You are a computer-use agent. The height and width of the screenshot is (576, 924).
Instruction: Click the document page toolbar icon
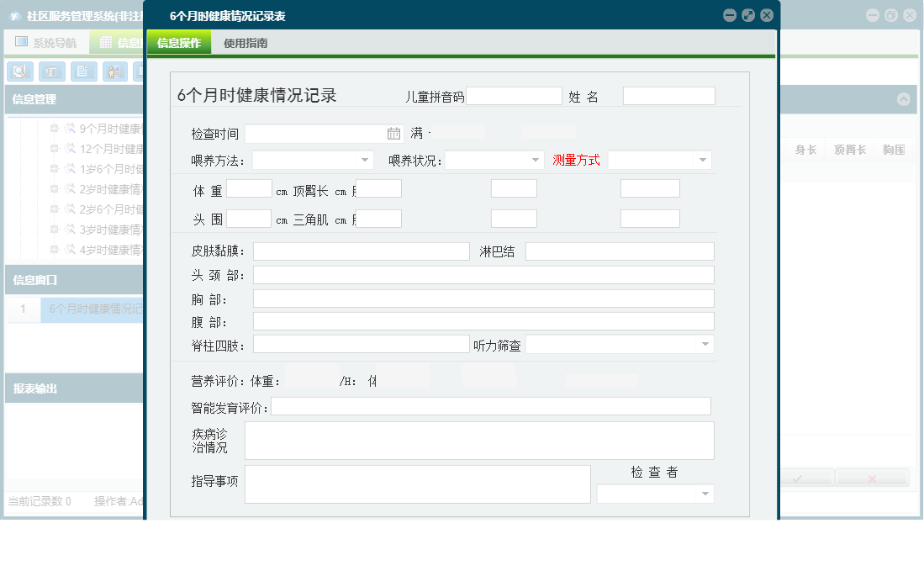[x=83, y=72]
